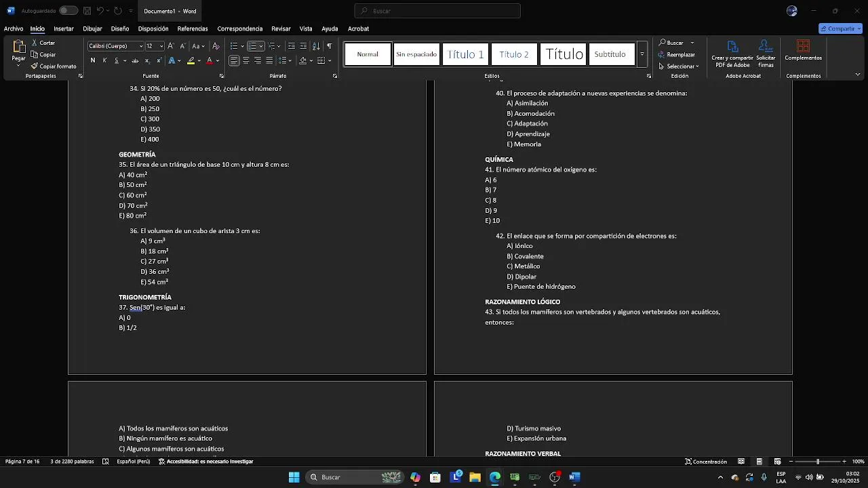Image resolution: width=868 pixels, height=488 pixels.
Task: Toggle show paragraph marks ¶
Action: [330, 46]
